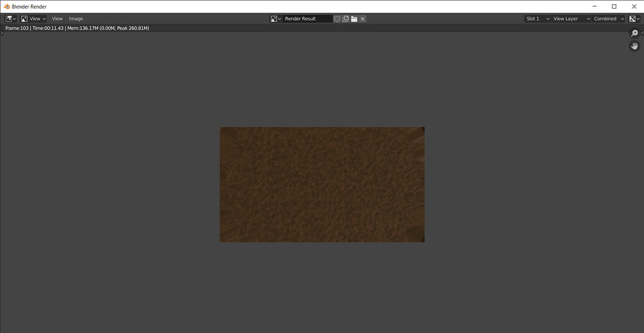This screenshot has width=644, height=333.
Task: Open the View mode dropdown
Action: click(x=34, y=19)
